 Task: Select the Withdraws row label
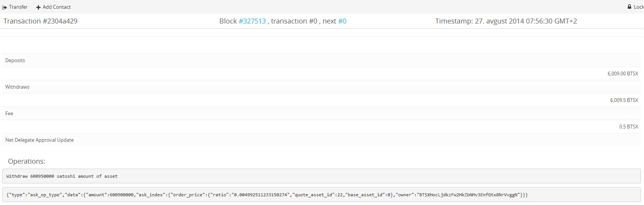click(17, 87)
